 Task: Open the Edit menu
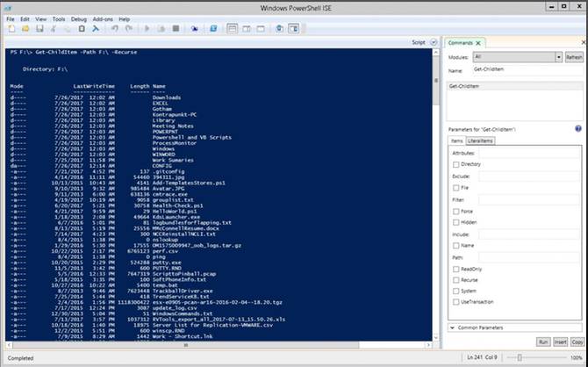pyautogui.click(x=25, y=19)
